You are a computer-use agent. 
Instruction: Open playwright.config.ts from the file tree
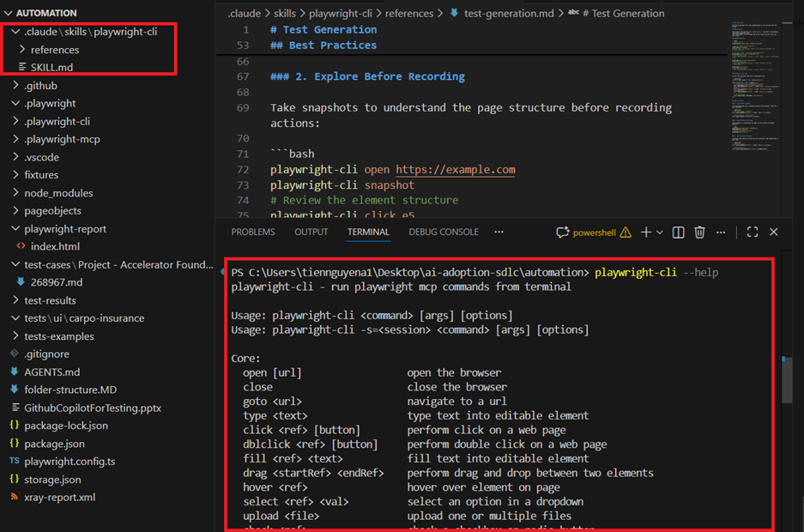pyautogui.click(x=71, y=462)
